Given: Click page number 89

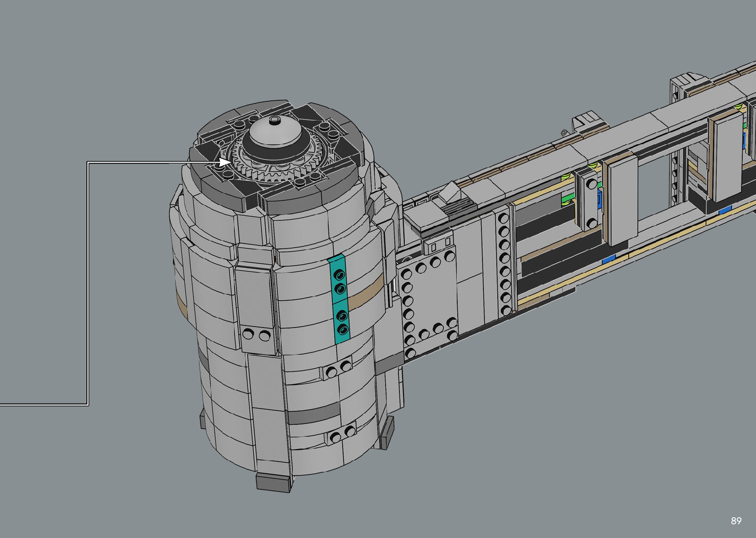Looking at the screenshot, I should 736,521.
